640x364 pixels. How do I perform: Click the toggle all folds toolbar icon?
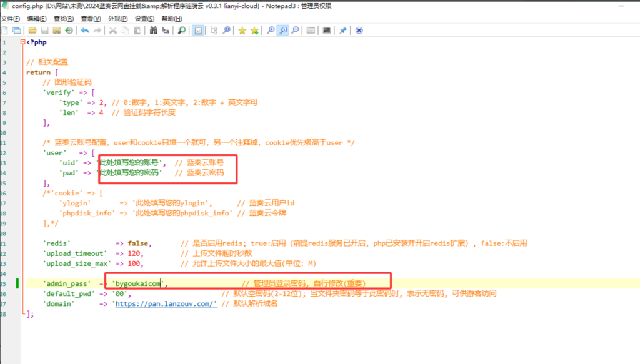coord(214,30)
